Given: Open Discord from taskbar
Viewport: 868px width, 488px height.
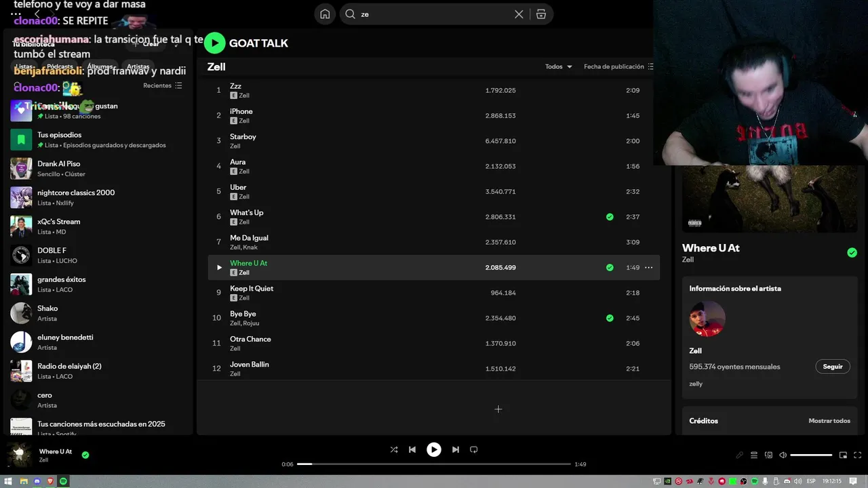Looking at the screenshot, I should pyautogui.click(x=37, y=481).
